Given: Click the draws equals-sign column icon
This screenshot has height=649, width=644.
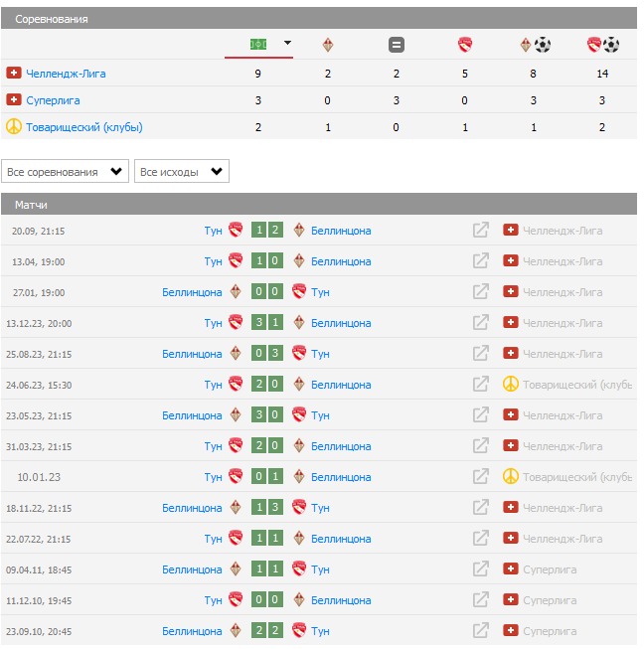Looking at the screenshot, I should tap(397, 45).
